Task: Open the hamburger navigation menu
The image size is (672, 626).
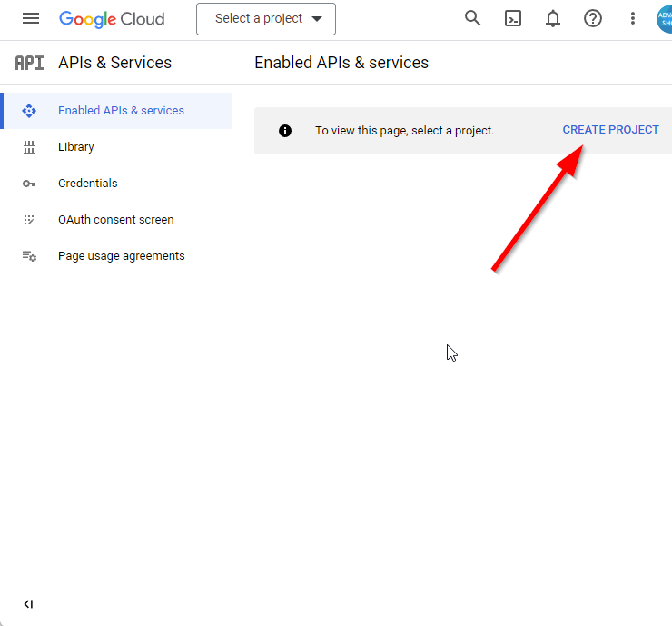Action: pos(31,18)
